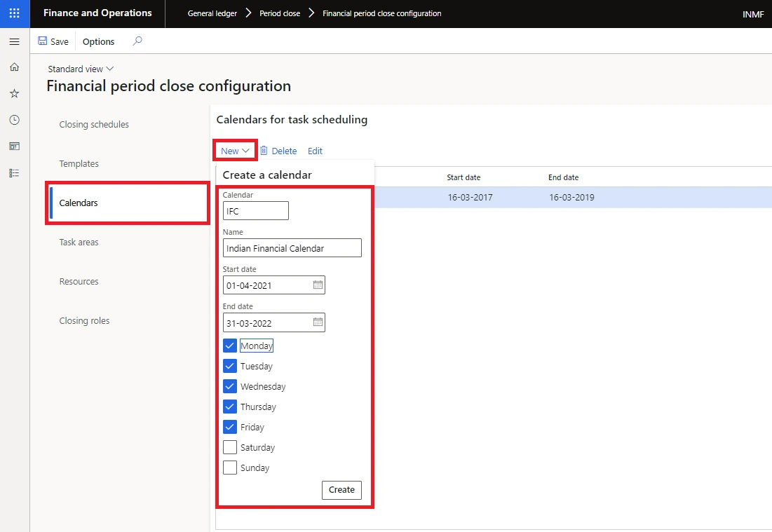
Task: Open the Templates tab
Action: (79, 164)
